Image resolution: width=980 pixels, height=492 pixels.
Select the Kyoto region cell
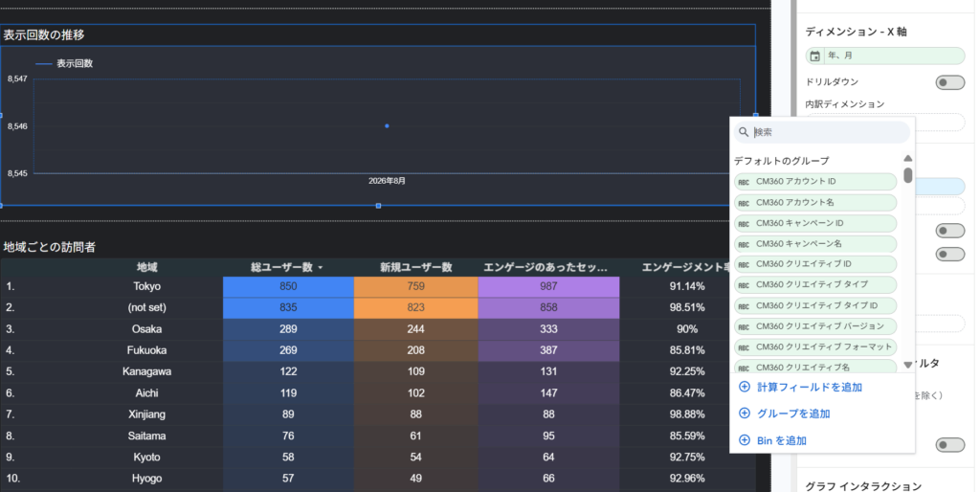[x=146, y=457]
